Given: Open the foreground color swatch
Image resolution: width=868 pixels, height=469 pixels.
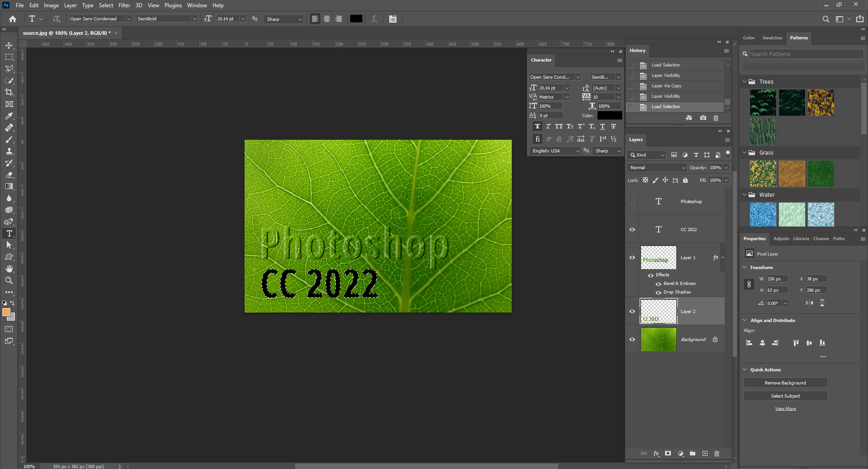Looking at the screenshot, I should (6, 312).
